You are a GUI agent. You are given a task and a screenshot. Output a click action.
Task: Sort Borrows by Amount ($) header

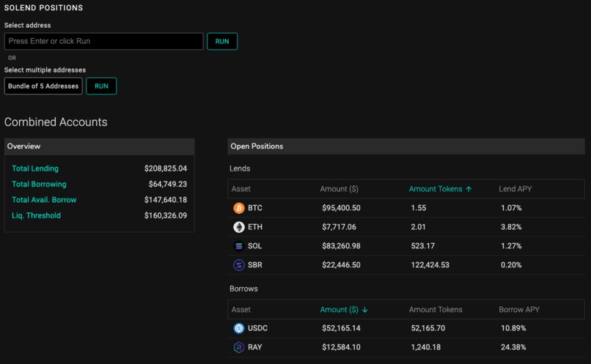coord(339,309)
